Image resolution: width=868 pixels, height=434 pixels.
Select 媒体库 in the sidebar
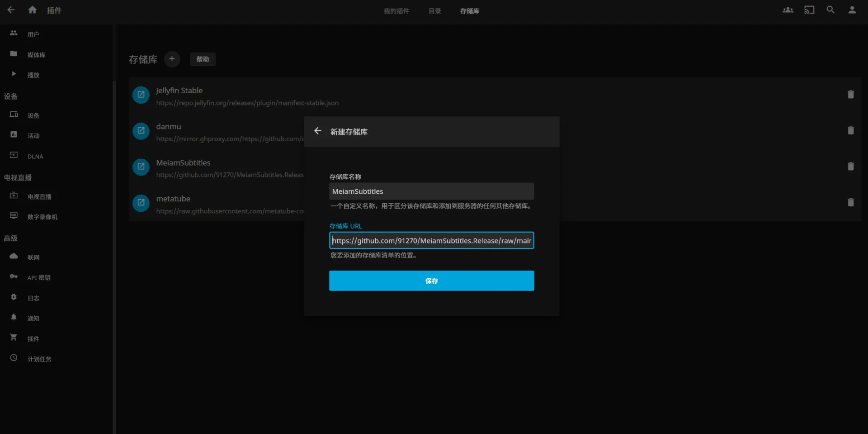(36, 55)
